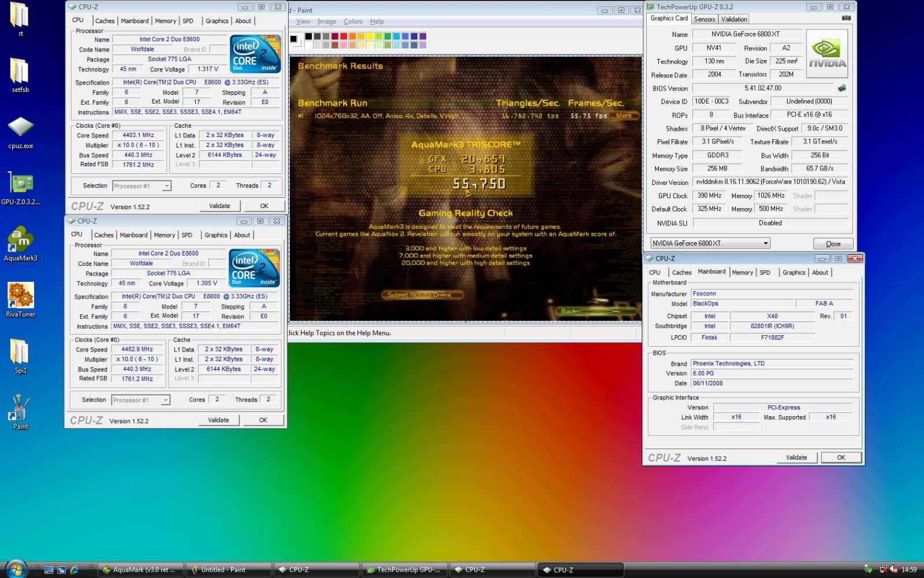Click the network icon in the system tray
Image resolution: width=924 pixels, height=578 pixels.
click(884, 570)
